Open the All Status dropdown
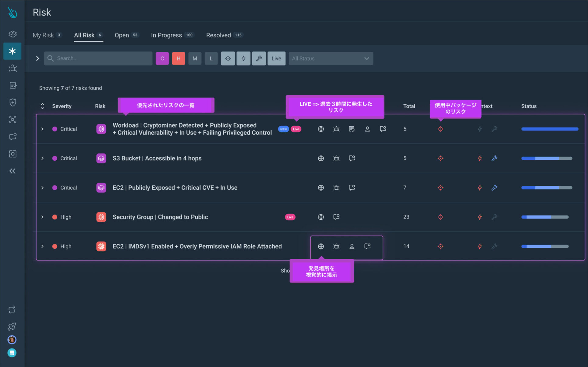Image resolution: width=588 pixels, height=367 pixels. click(x=331, y=58)
